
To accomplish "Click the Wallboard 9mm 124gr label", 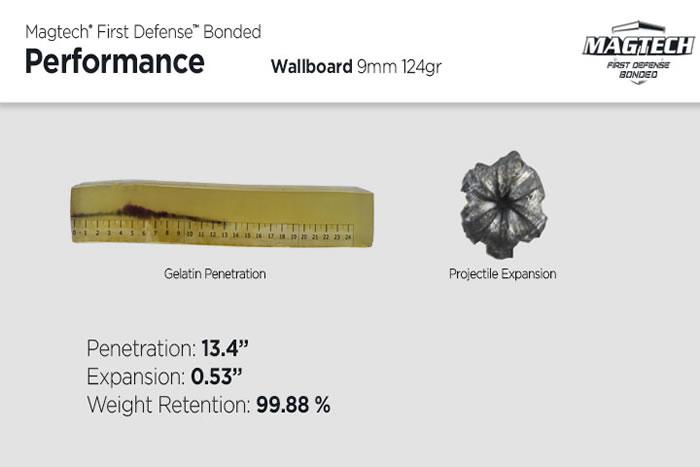I will tap(356, 67).
